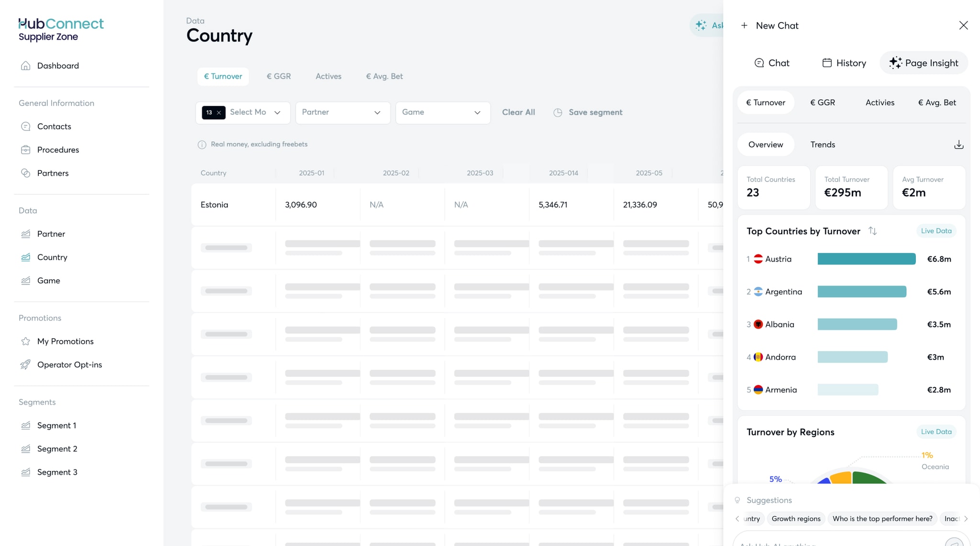Image resolution: width=980 pixels, height=546 pixels.
Task: Open Segment 2 in sidebar
Action: 57,449
